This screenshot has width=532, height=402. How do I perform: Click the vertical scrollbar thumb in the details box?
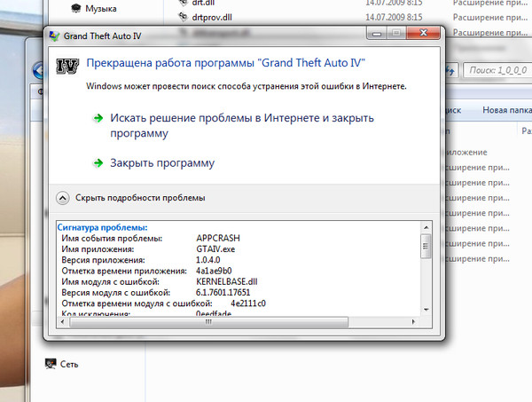(426, 246)
